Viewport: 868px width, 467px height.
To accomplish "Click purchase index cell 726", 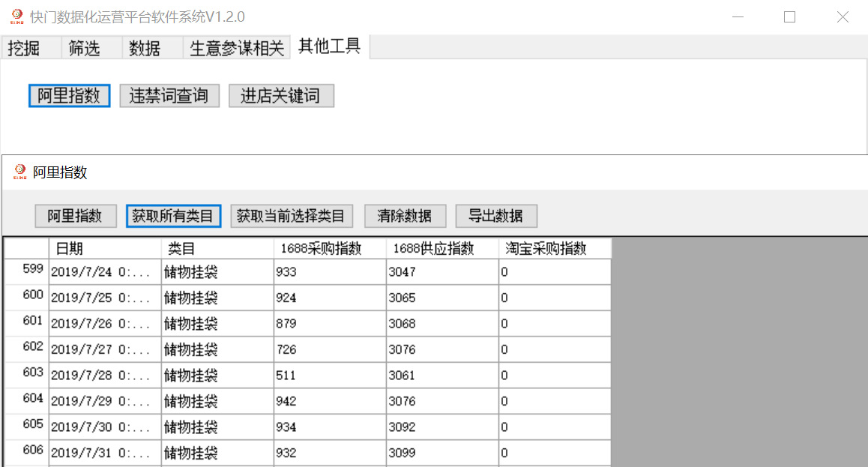I will click(x=330, y=349).
